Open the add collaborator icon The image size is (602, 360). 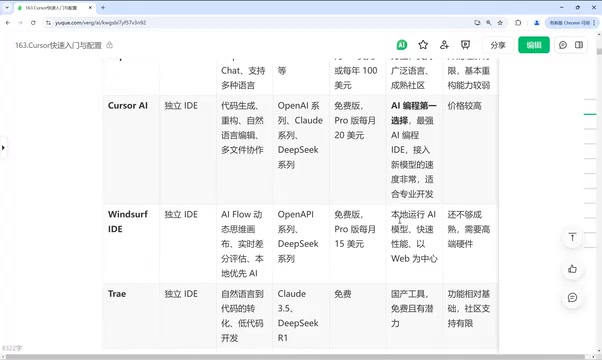(444, 45)
